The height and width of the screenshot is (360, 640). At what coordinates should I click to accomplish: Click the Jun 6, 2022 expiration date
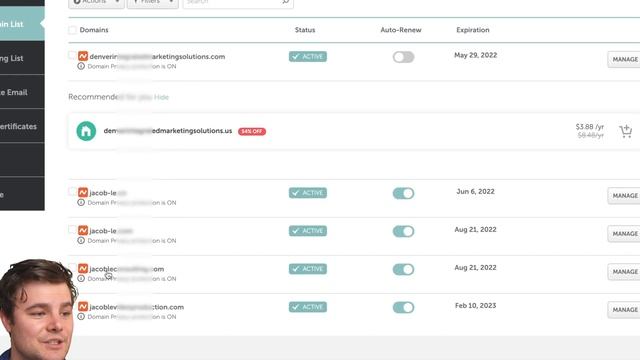click(476, 191)
